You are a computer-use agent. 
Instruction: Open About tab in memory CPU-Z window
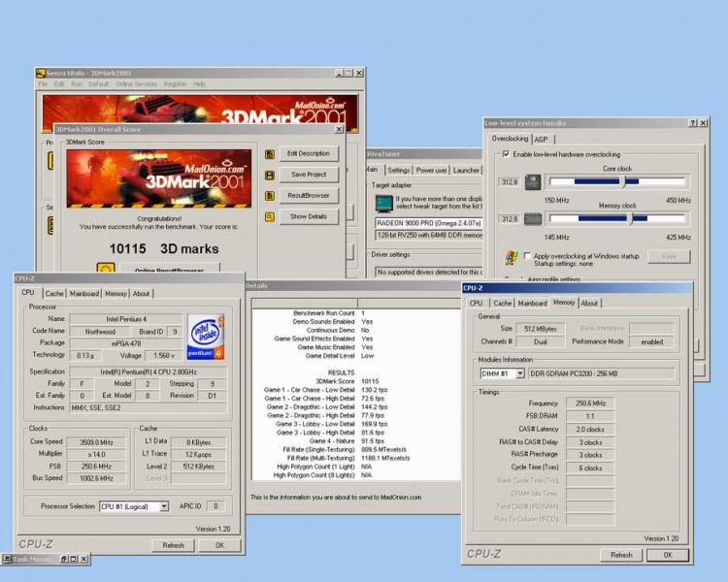point(589,303)
